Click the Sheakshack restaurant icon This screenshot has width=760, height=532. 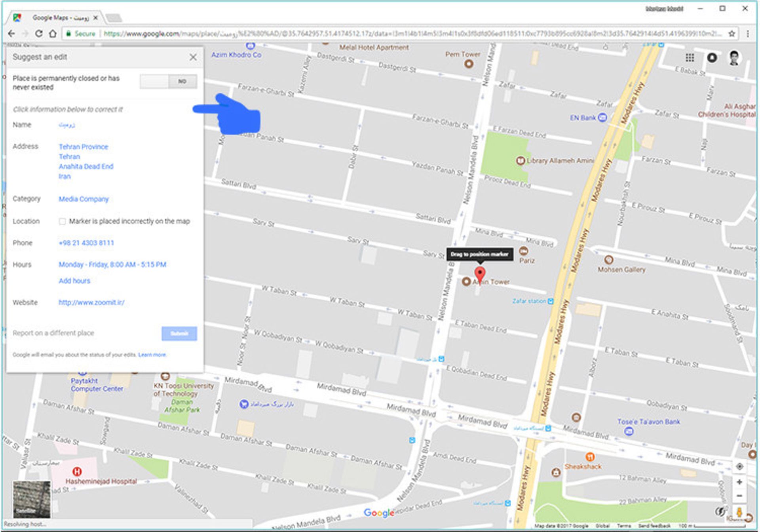pos(590,457)
